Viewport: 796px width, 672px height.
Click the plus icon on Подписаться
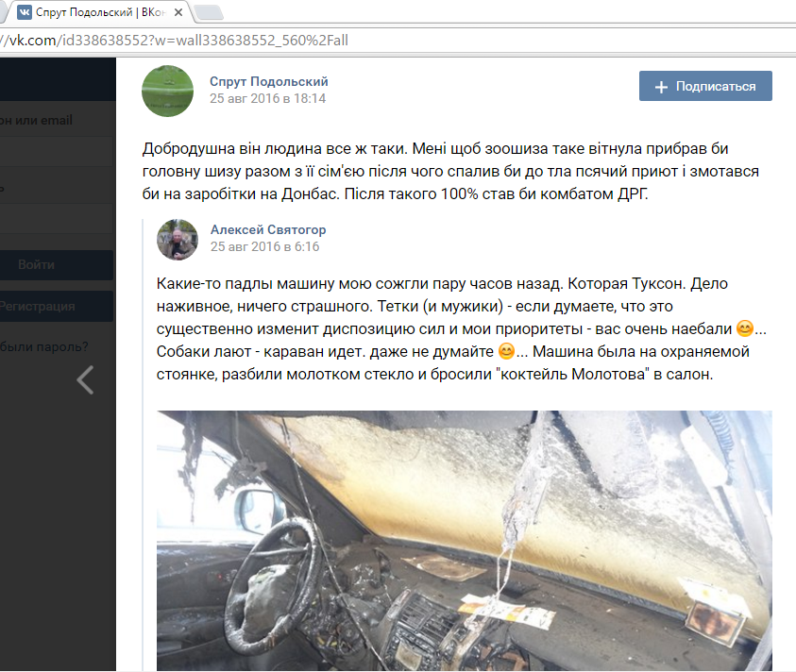[x=661, y=87]
